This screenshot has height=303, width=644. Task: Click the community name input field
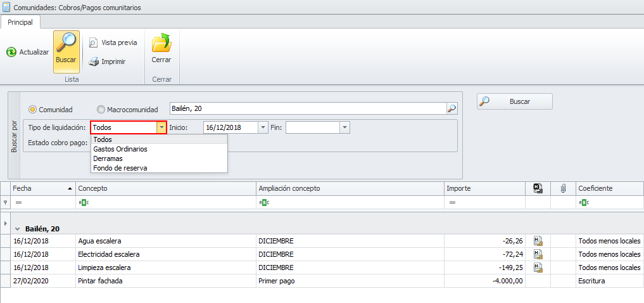308,108
